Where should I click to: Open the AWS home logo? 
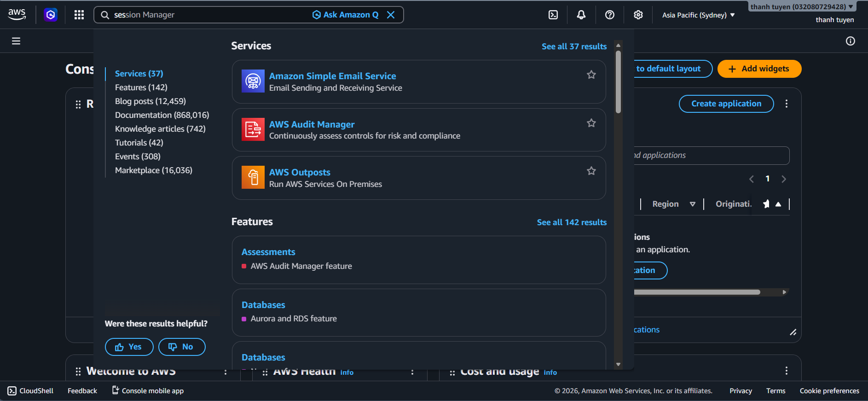tap(17, 15)
